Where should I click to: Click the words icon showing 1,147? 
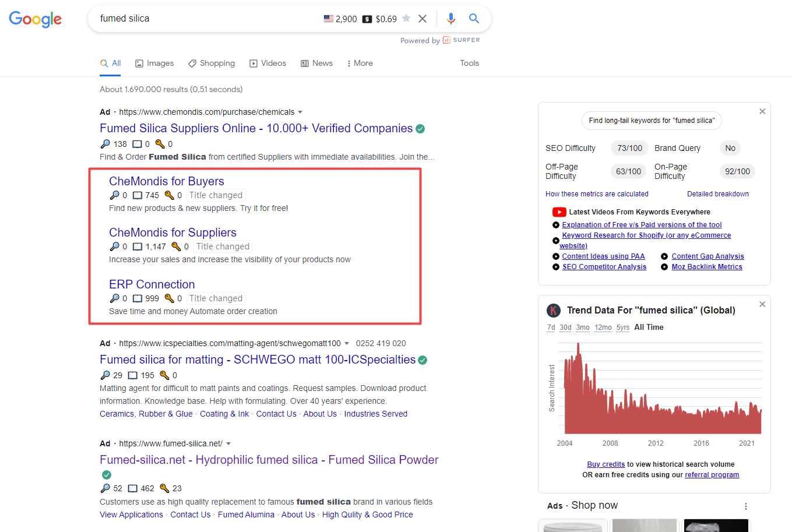point(138,246)
